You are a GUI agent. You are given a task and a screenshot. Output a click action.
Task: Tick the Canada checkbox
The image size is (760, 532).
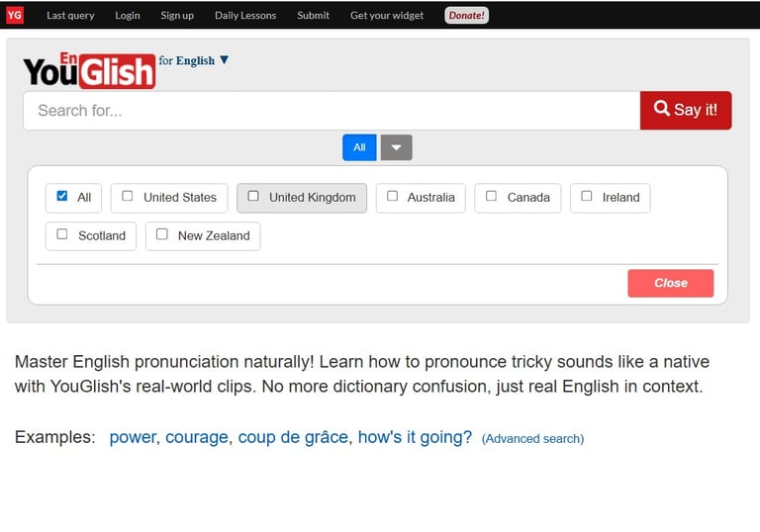tap(491, 196)
